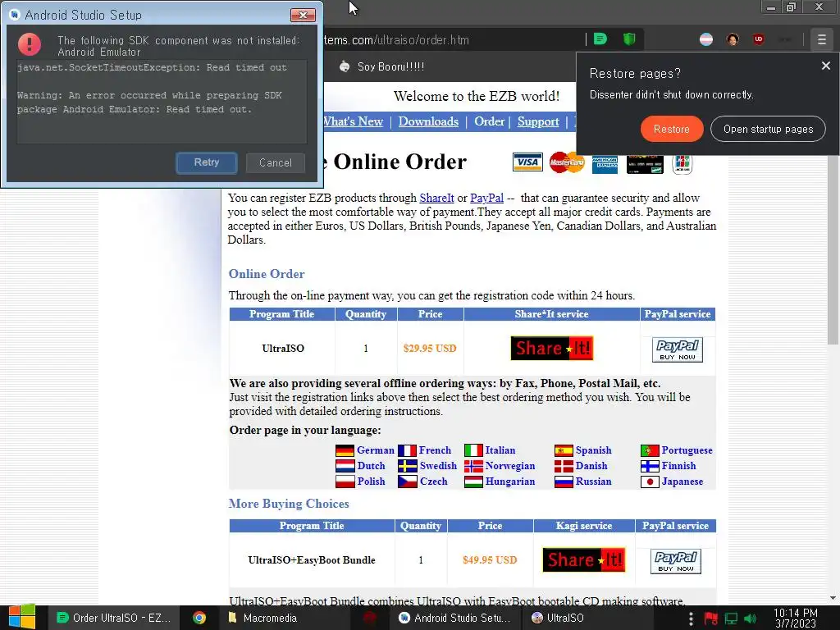Open the What's New navigation link

pos(353,121)
